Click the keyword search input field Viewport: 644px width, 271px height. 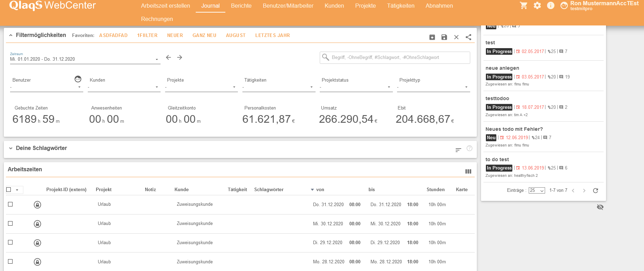pyautogui.click(x=395, y=58)
